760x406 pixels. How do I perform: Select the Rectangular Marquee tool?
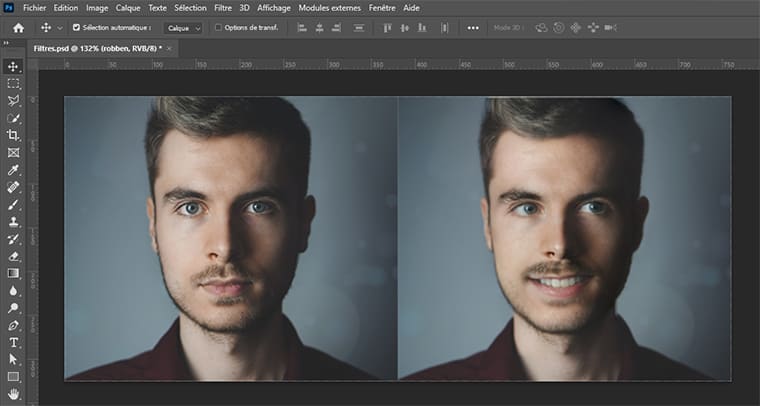point(13,84)
